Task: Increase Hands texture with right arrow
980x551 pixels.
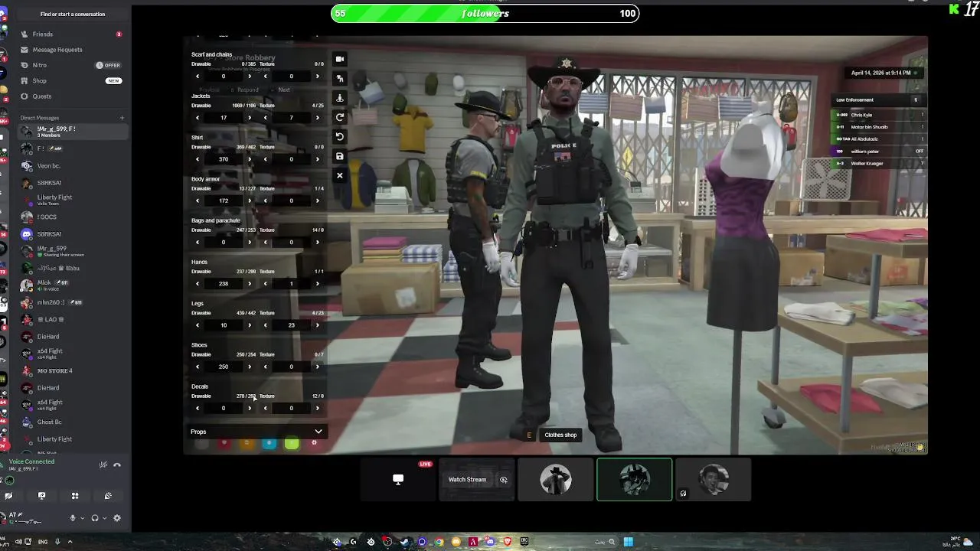Action: tap(317, 284)
